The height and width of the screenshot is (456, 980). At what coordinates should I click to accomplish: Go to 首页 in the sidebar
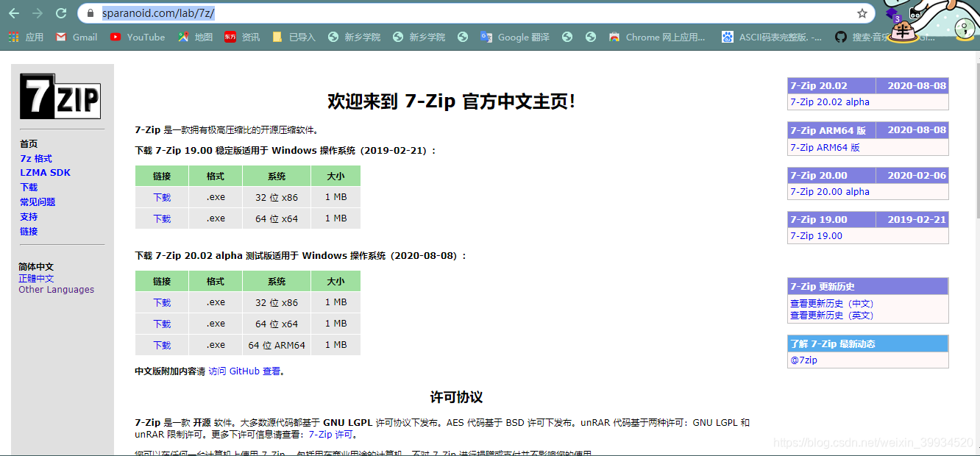pyautogui.click(x=29, y=144)
